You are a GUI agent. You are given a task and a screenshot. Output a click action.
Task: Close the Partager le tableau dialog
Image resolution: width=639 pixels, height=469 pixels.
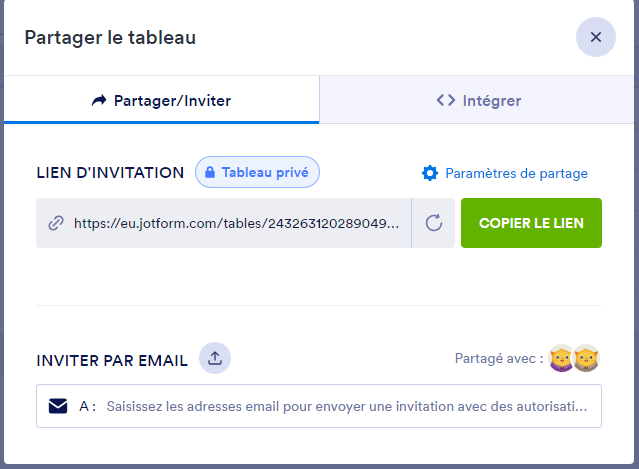click(595, 38)
